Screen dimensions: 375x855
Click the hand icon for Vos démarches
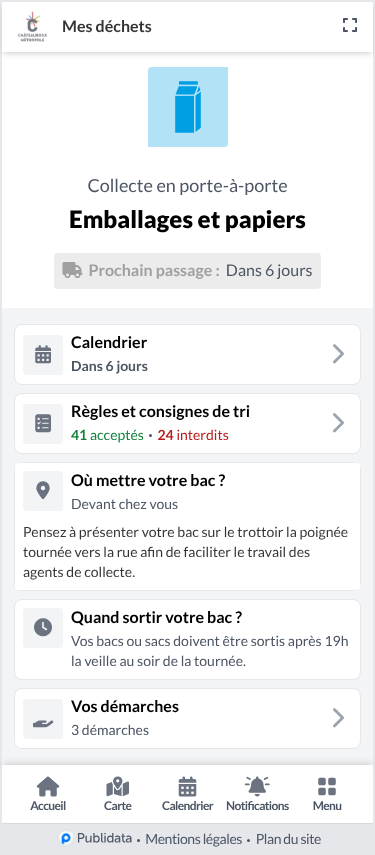tap(43, 719)
